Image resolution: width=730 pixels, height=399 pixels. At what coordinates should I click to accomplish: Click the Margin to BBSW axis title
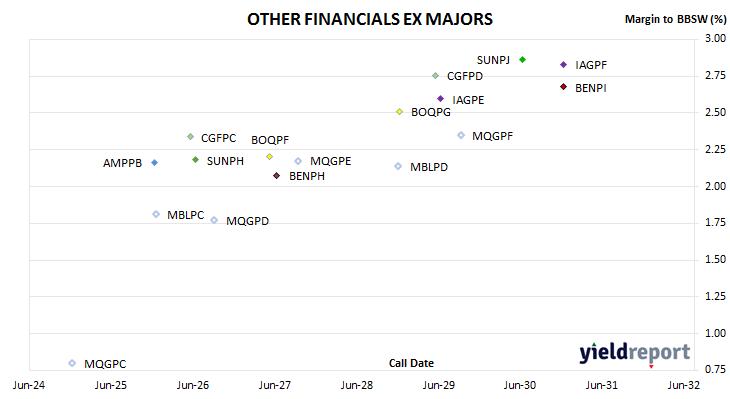click(x=675, y=19)
